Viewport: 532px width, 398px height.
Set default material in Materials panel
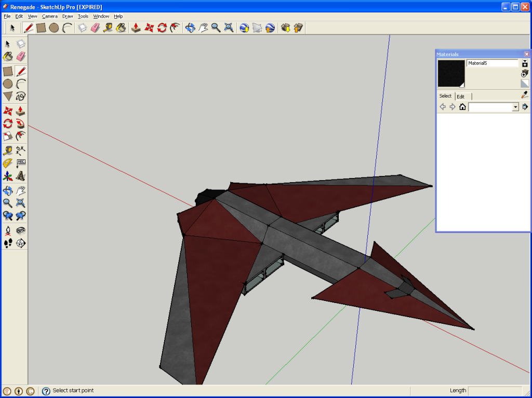coord(525,84)
